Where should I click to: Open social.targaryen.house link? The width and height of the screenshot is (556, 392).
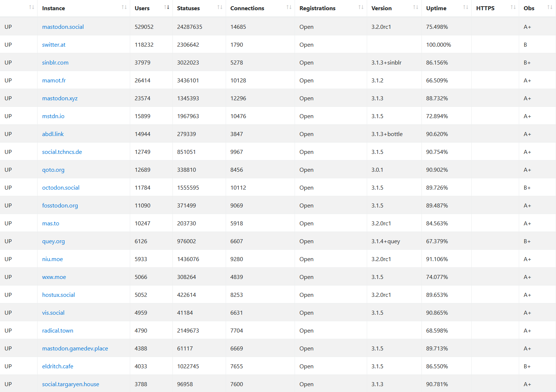[x=70, y=384]
